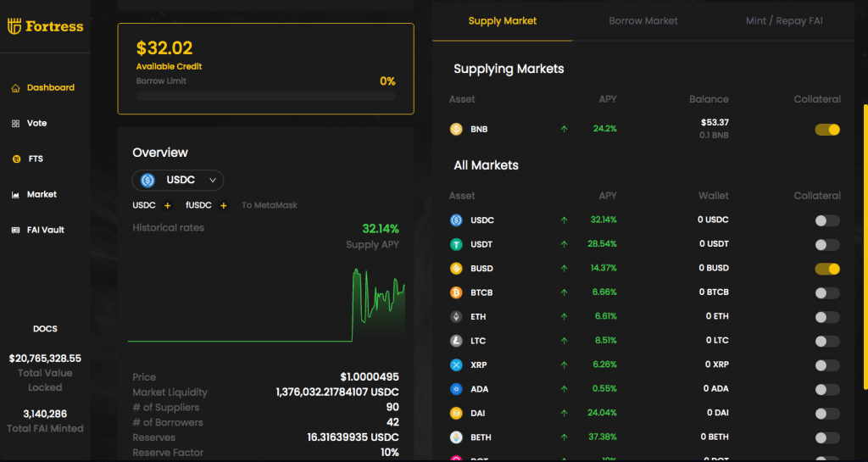Click the page vertical scrollbar
This screenshot has height=462, width=868.
865,247
